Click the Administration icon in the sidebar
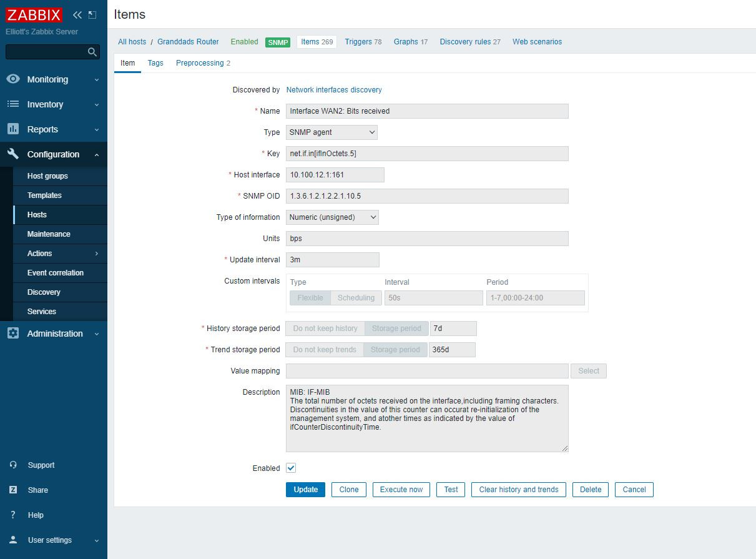This screenshot has width=756, height=559. tap(14, 334)
